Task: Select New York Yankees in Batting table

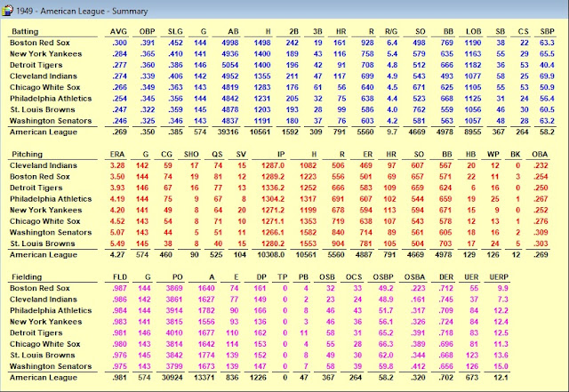Action: (45, 54)
